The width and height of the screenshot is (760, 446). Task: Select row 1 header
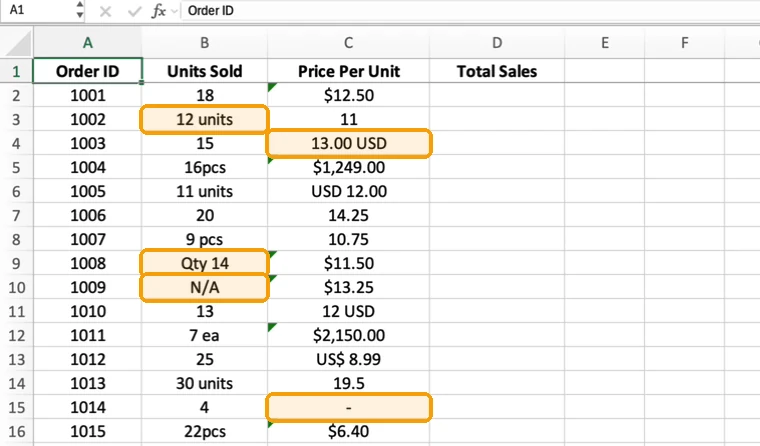pyautogui.click(x=16, y=71)
